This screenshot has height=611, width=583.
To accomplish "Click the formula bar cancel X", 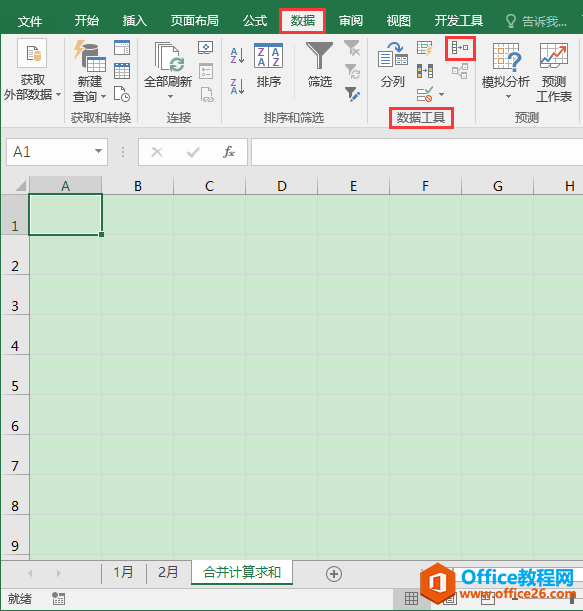I will [x=157, y=152].
